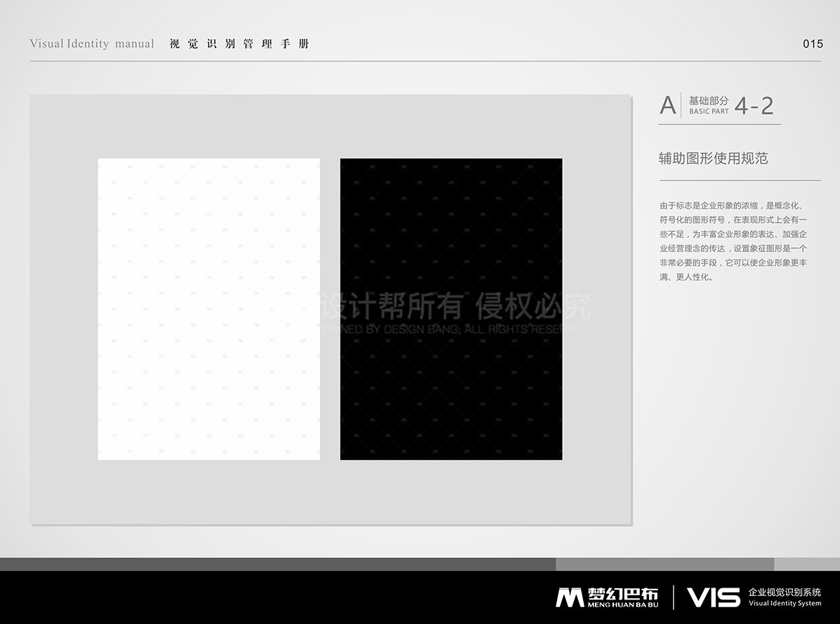Select the 'MENG HUAN BA BU' footer text
Screen dimensions: 840x624
point(622,604)
